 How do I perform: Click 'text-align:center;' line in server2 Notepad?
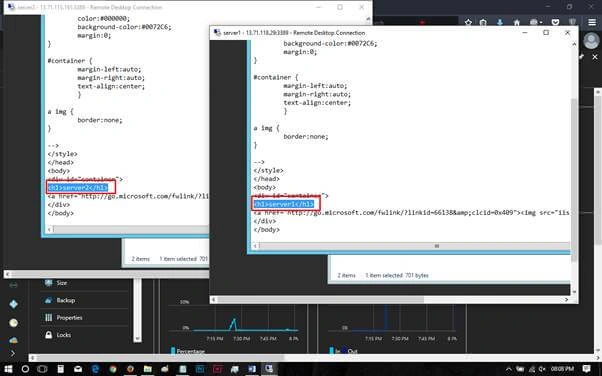(x=111, y=86)
